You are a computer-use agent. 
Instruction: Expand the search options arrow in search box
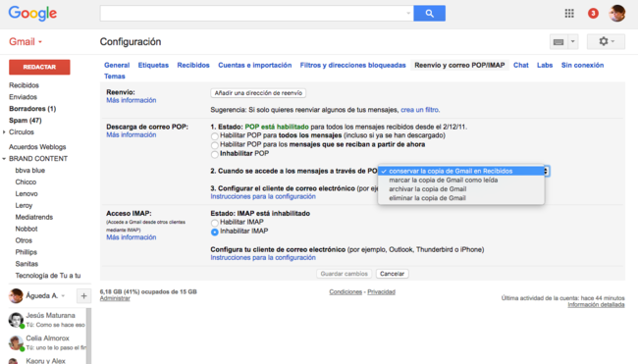click(x=408, y=14)
